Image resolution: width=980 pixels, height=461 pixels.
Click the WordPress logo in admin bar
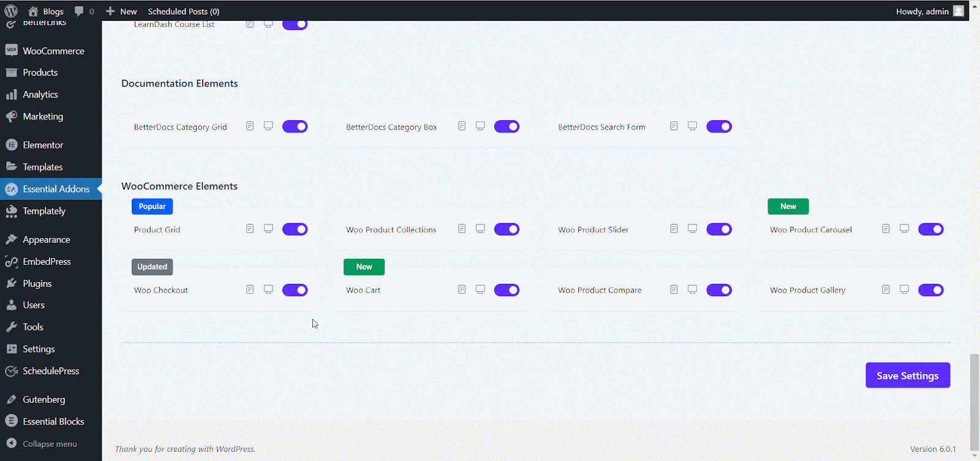click(x=11, y=11)
